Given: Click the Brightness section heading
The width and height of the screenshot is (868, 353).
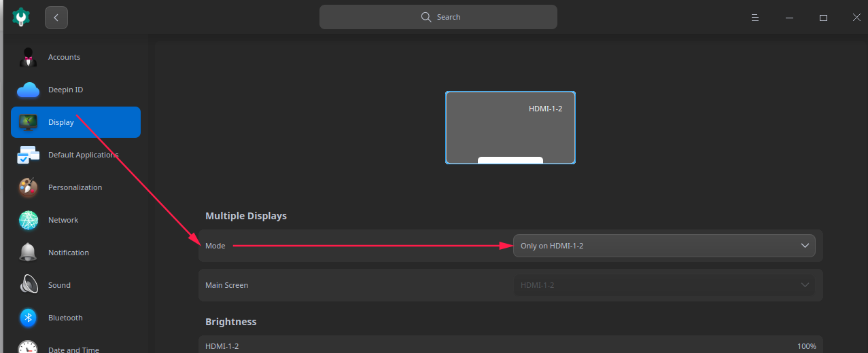Looking at the screenshot, I should click(x=231, y=322).
